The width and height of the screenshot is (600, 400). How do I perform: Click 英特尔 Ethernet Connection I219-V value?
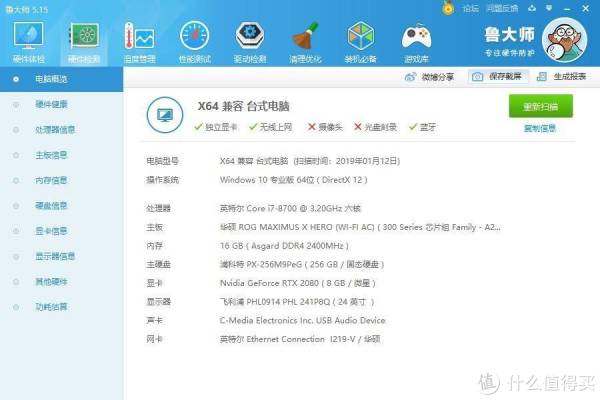[x=300, y=339]
